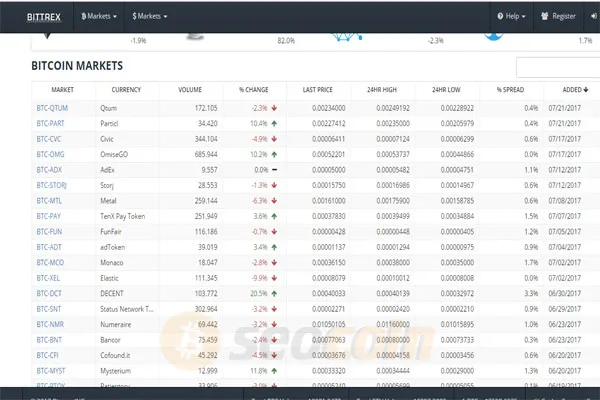
Task: Select the OmiseGO volume 685.944
Action: click(x=206, y=154)
